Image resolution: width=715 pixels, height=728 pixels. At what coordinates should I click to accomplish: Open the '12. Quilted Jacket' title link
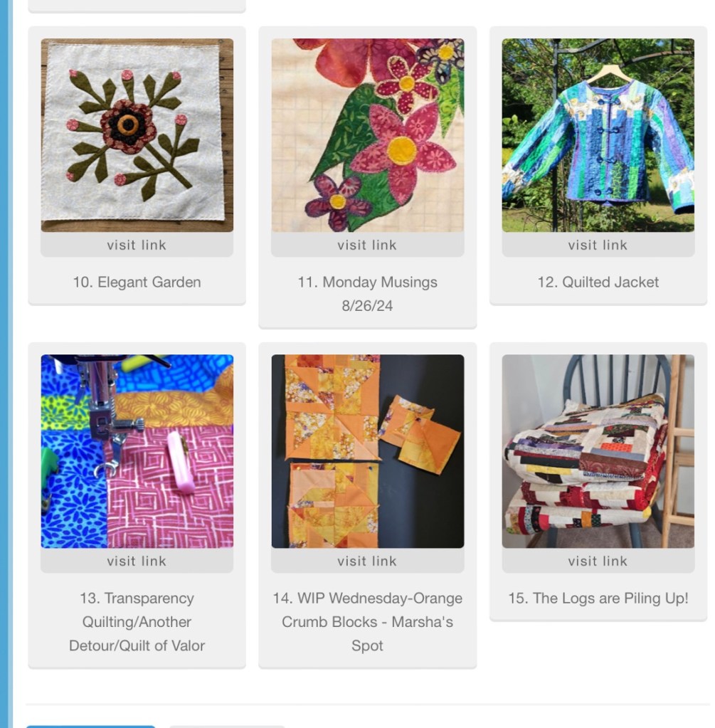pos(598,283)
